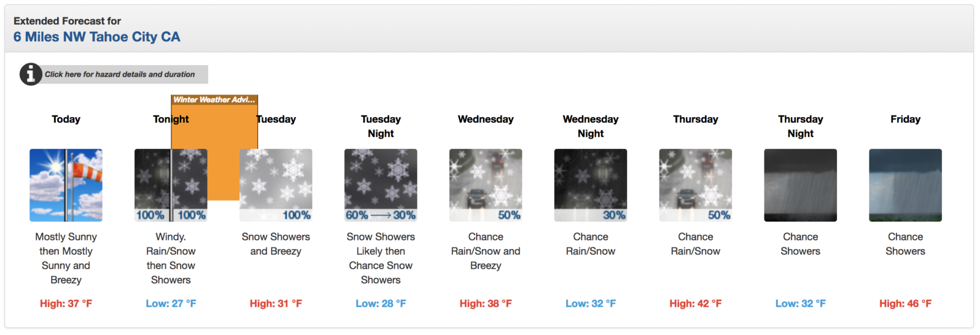Select the Tuesday Night column header
Viewport: 980px width, 335px height.
pyautogui.click(x=381, y=126)
